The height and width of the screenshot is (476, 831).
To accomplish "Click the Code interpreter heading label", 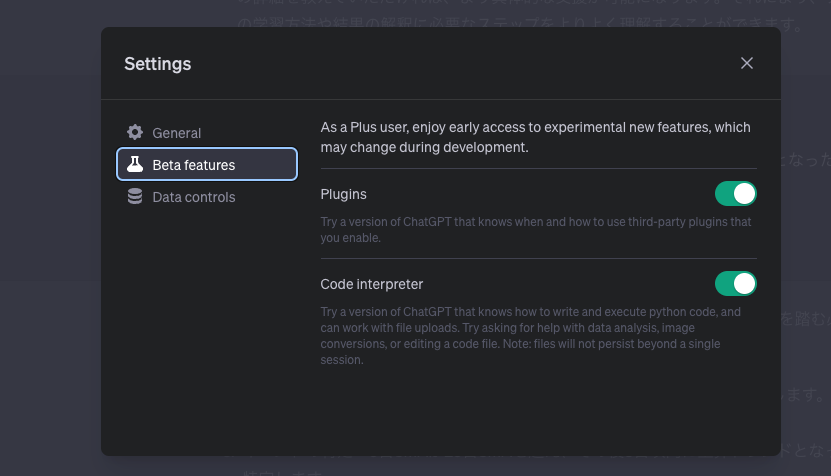I will tap(372, 284).
